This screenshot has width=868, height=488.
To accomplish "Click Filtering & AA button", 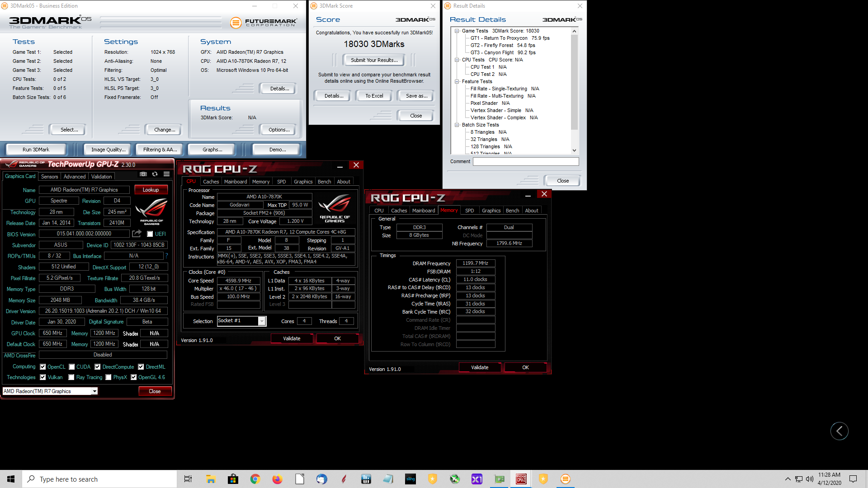I will (x=160, y=150).
